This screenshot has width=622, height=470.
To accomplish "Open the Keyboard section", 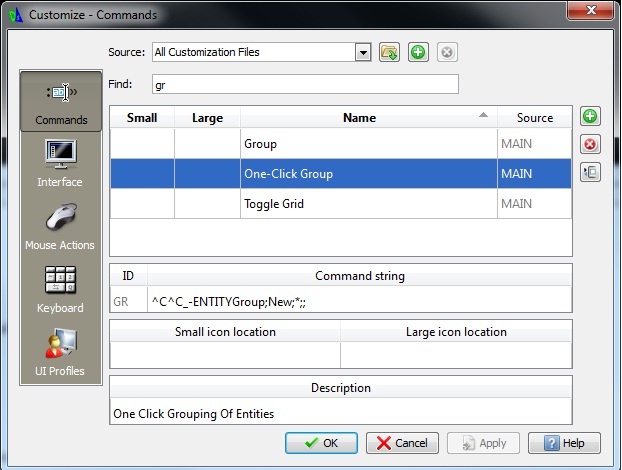I will click(x=61, y=290).
